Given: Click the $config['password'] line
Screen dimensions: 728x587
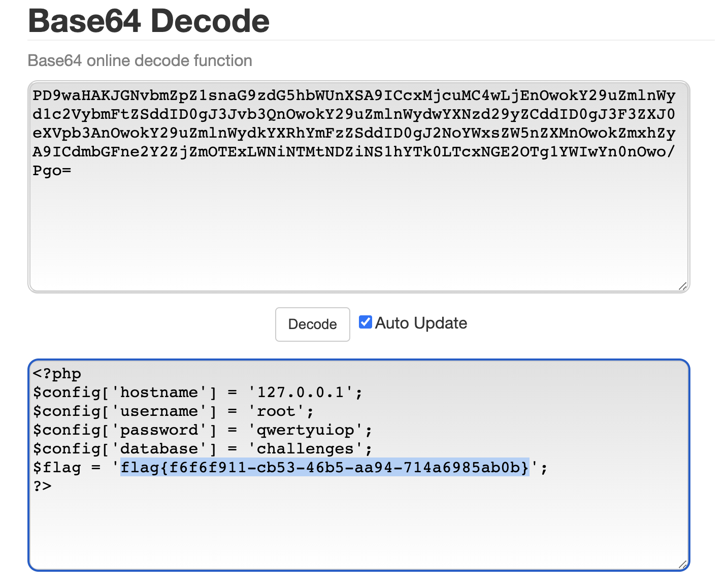Looking at the screenshot, I should (203, 430).
